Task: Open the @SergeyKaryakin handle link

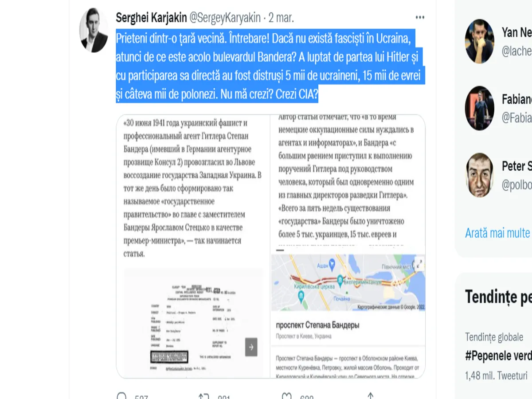Action: point(225,18)
